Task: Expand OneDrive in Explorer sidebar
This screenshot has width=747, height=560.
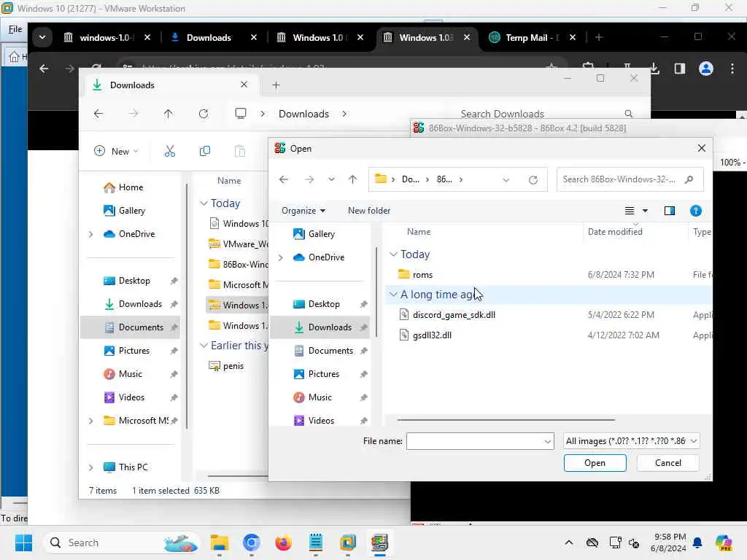Action: (91, 234)
